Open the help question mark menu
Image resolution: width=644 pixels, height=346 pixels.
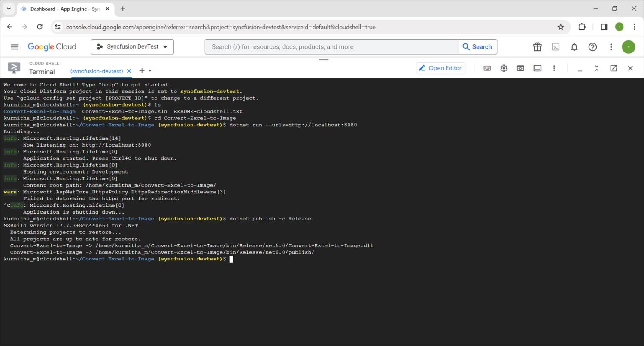point(592,47)
